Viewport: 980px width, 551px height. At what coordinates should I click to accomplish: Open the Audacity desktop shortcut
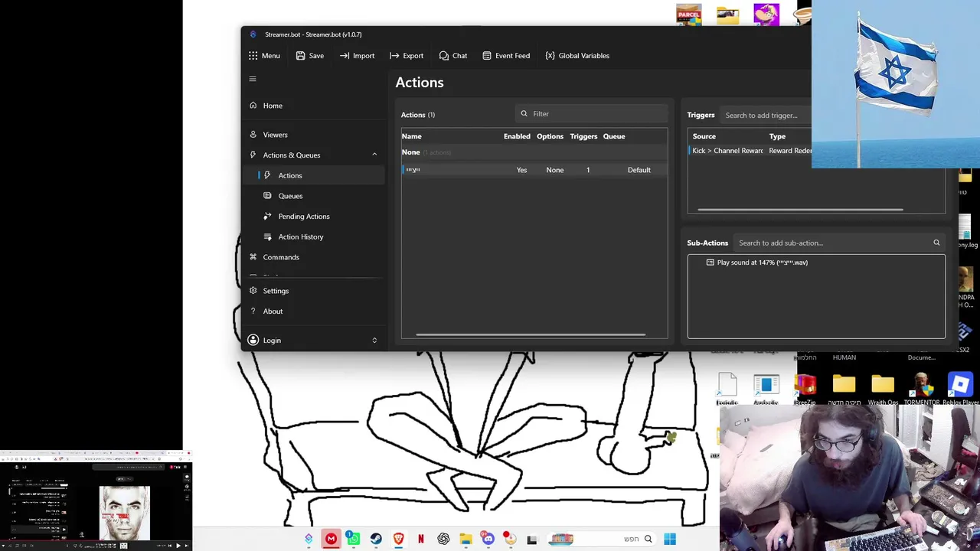pos(766,390)
